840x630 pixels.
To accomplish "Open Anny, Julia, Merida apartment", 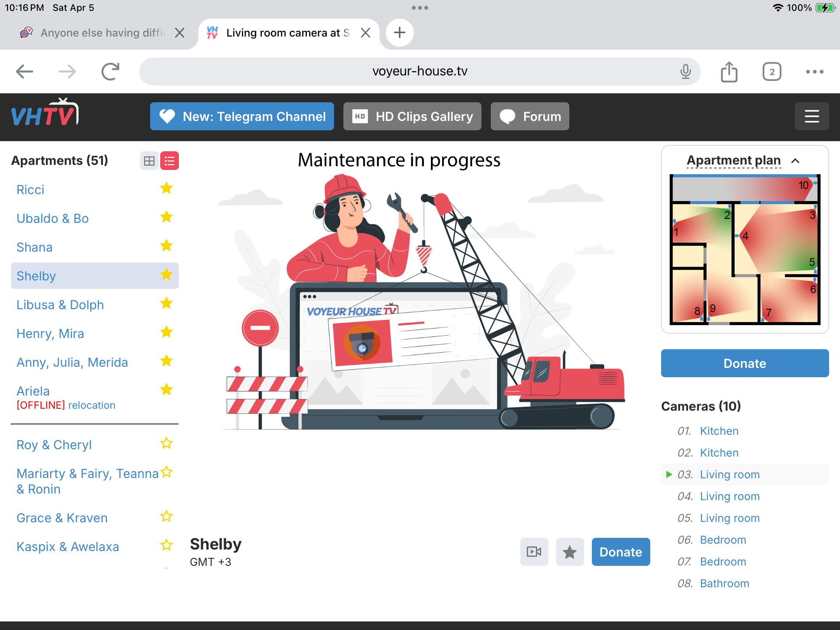I will coord(72,362).
